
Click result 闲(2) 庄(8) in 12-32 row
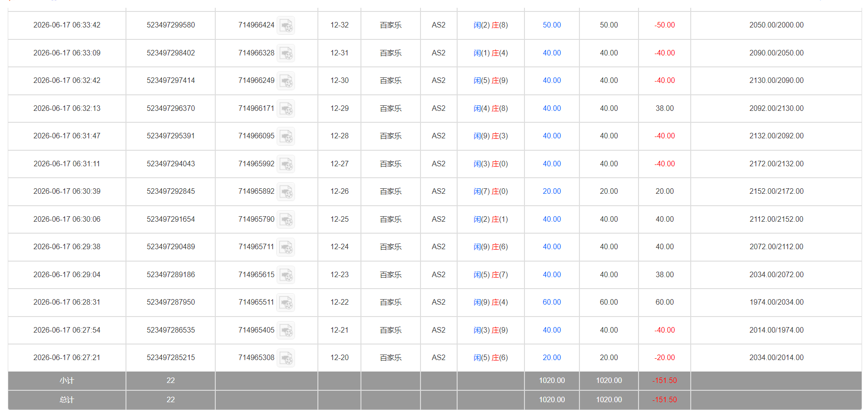point(491,25)
